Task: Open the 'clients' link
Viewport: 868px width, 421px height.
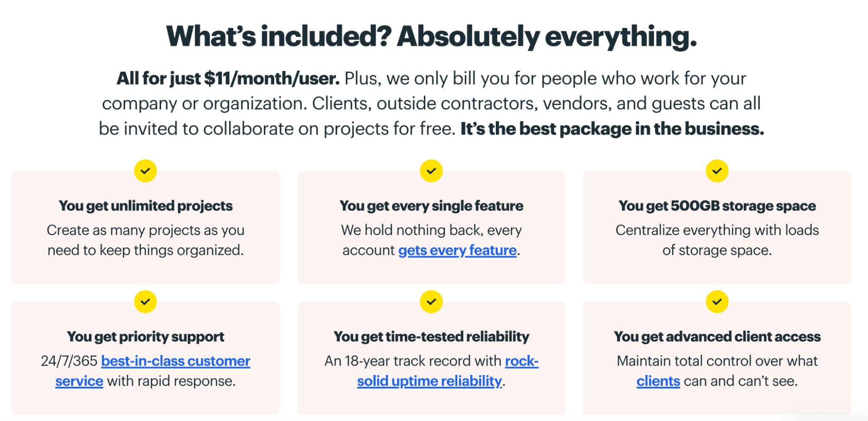Action: (x=658, y=381)
